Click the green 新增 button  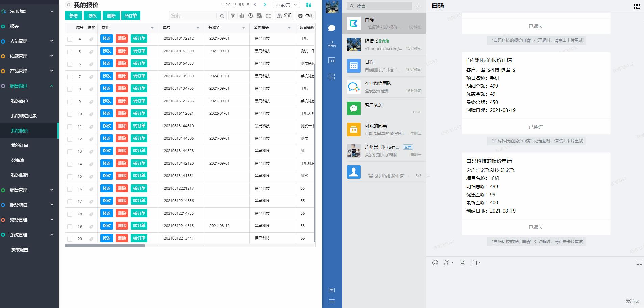(74, 16)
